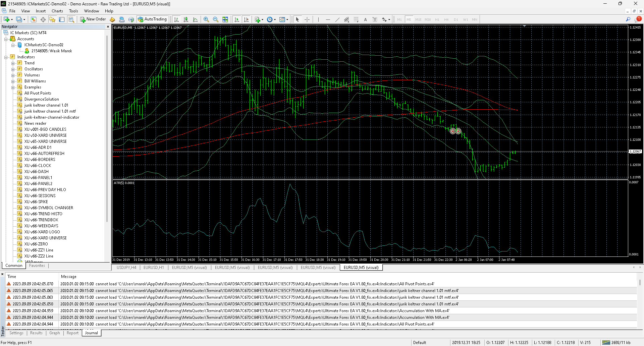Draw a trendline with the toolbar tool
Image resolution: width=644 pixels, height=346 pixels.
point(337,19)
